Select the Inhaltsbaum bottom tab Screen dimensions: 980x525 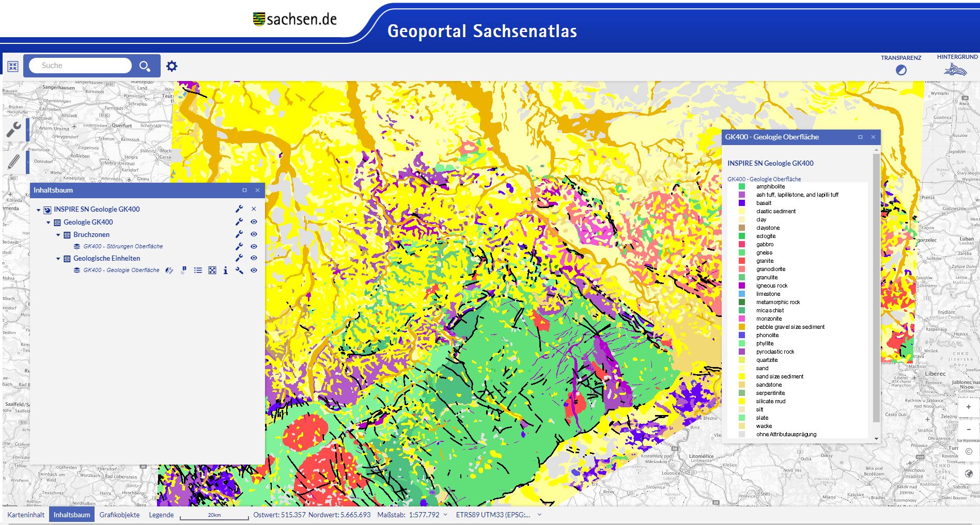(x=72, y=515)
